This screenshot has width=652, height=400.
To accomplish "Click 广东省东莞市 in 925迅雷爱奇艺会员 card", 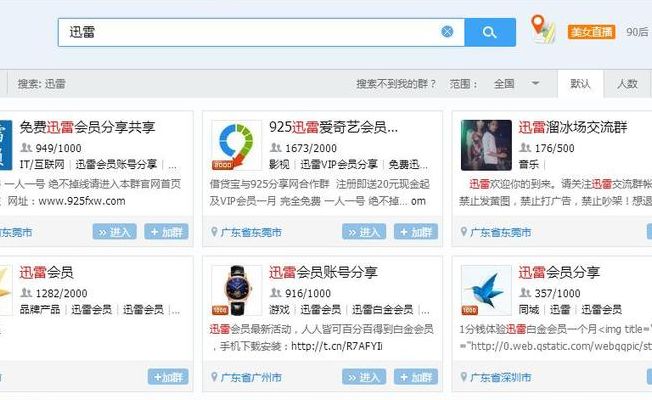I will point(251,232).
